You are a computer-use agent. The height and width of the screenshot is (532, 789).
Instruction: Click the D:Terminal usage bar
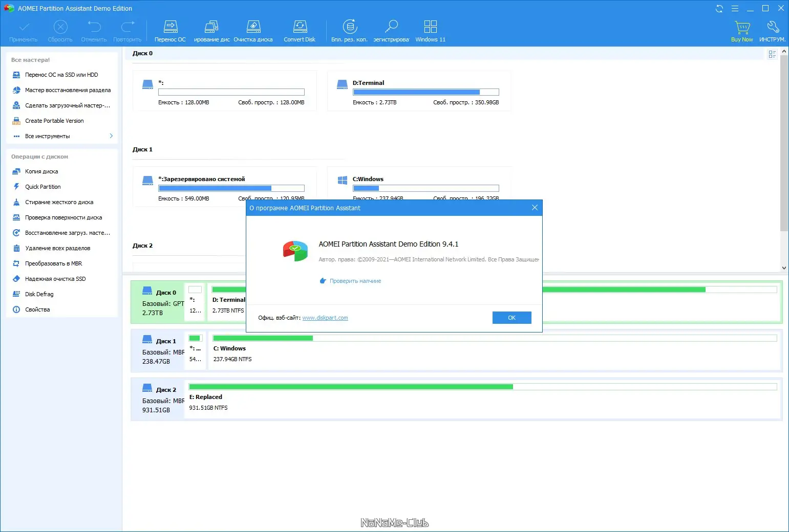point(425,92)
